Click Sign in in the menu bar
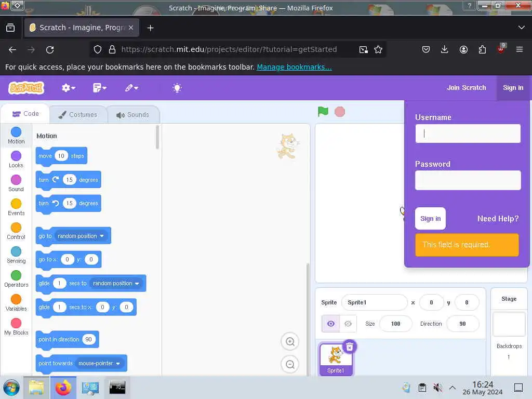Viewport: 532px width, 399px height. pos(513,87)
